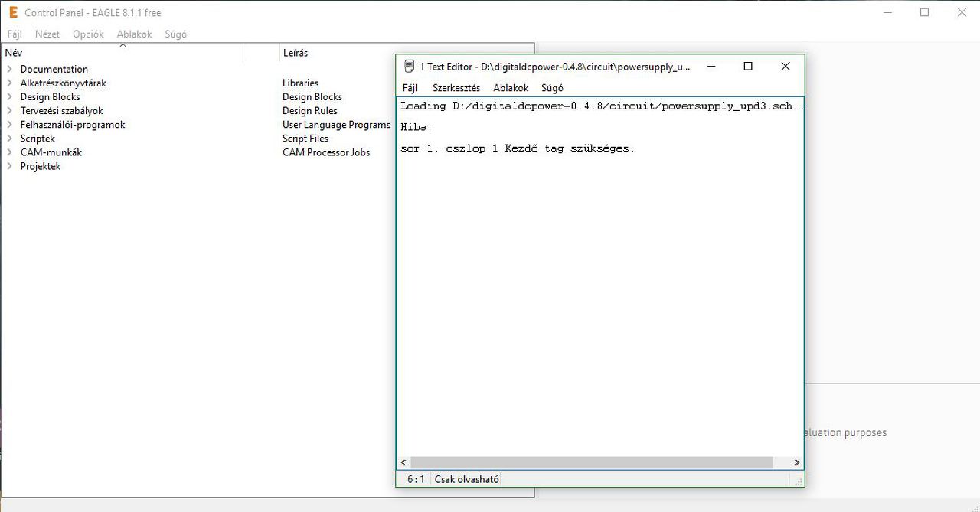980x512 pixels.
Task: Sort by the Név column header
Action: (x=122, y=53)
